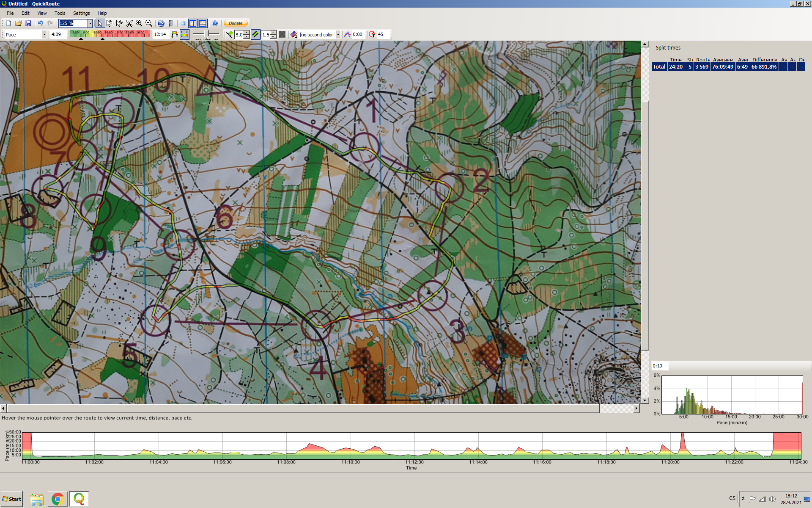Viewport: 812px width, 508px height.
Task: Click the second color attribute icon
Action: click(294, 35)
